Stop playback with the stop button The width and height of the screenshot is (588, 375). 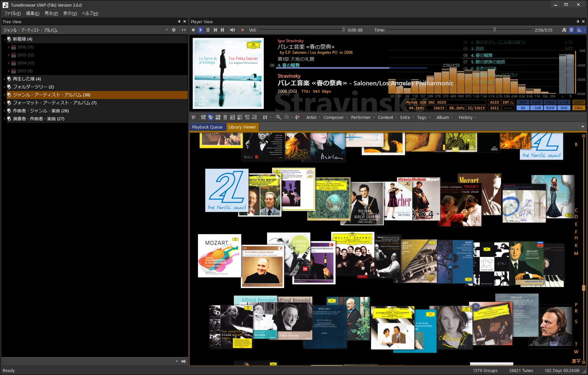(193, 30)
